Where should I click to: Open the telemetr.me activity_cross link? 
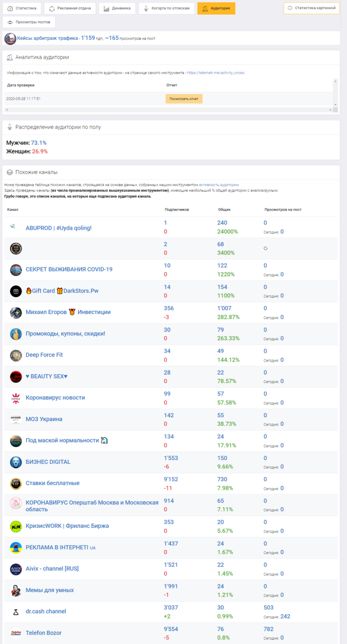[216, 73]
